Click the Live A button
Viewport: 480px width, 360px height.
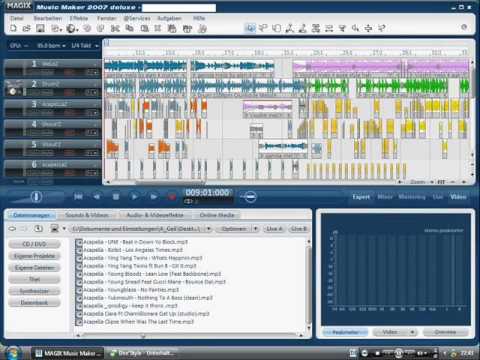[x=274, y=229]
